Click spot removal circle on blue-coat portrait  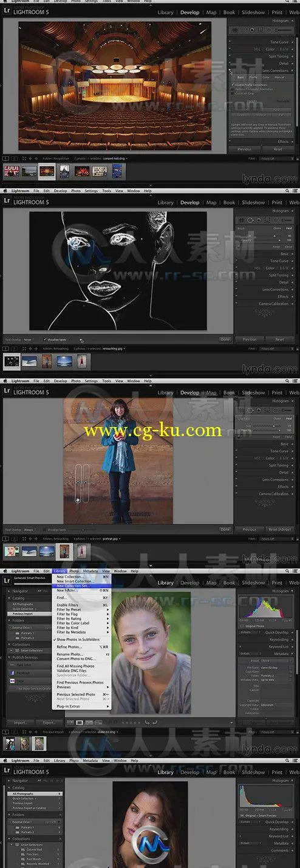coord(78,483)
